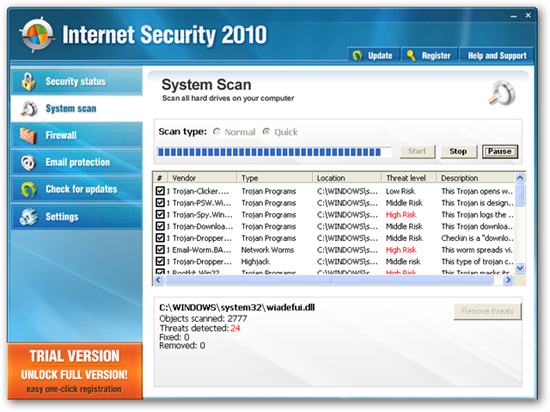This screenshot has width=550, height=412.
Task: Click the Trojan-PSW.Wi vendor name
Action: 202,203
